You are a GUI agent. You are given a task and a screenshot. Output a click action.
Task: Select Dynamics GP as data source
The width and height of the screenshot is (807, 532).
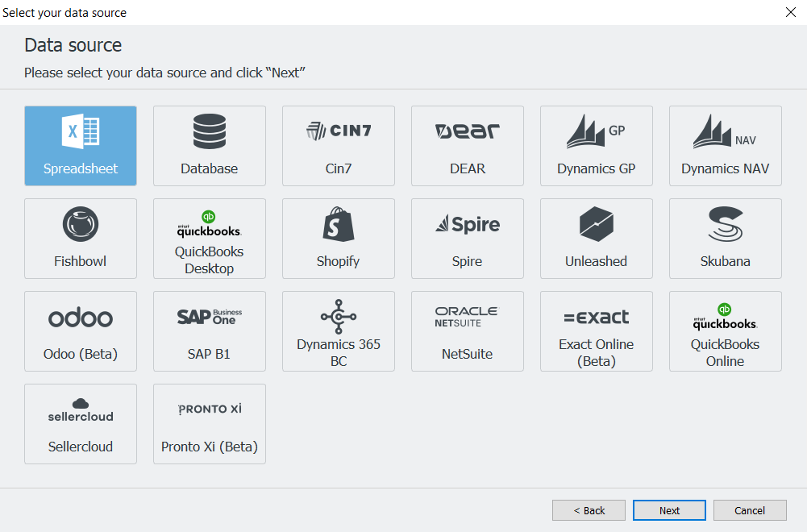point(597,146)
